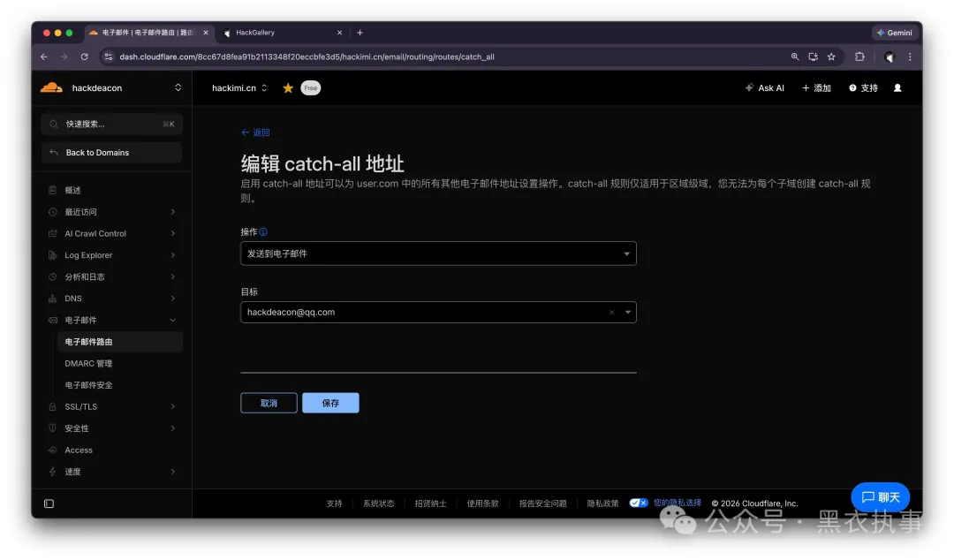The image size is (954, 560).
Task: Open 概述 overview in sidebar
Action: pos(73,191)
